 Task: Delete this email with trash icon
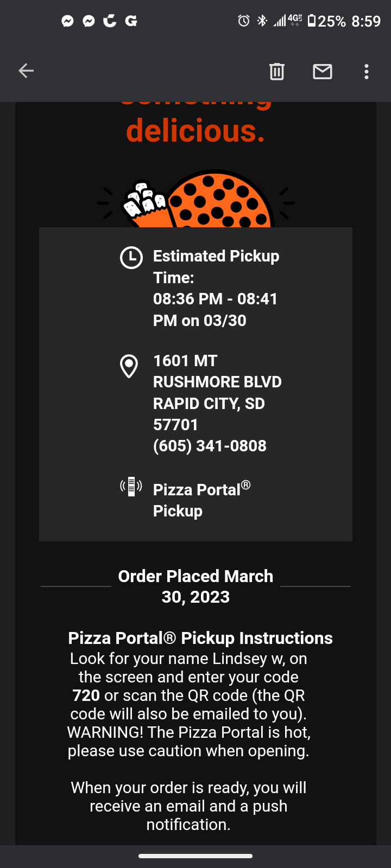277,71
